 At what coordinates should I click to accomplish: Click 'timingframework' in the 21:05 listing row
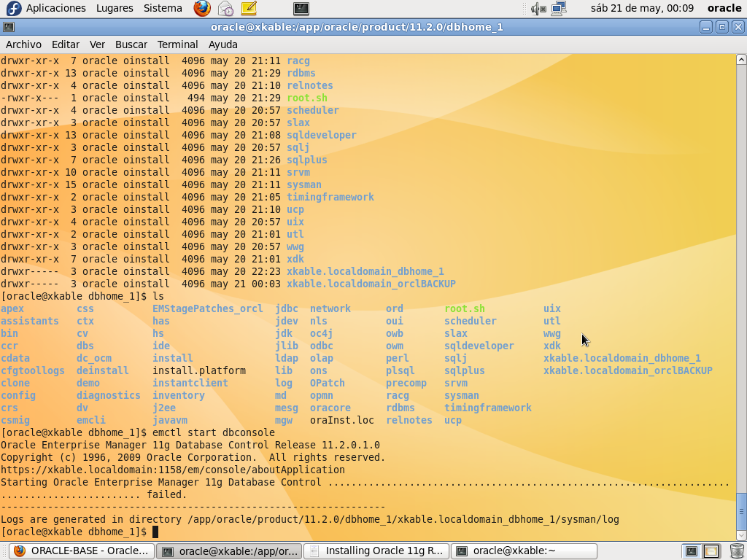pos(330,197)
